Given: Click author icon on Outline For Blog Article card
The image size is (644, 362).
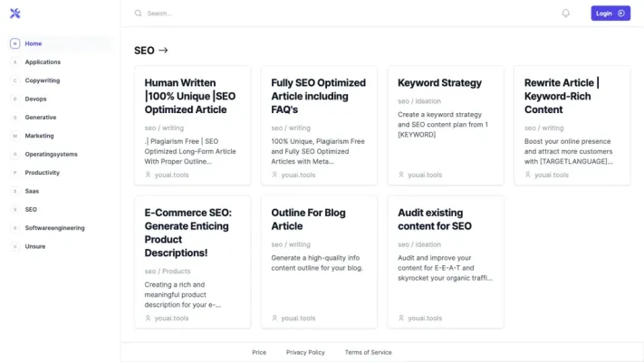Looking at the screenshot, I should [274, 318].
